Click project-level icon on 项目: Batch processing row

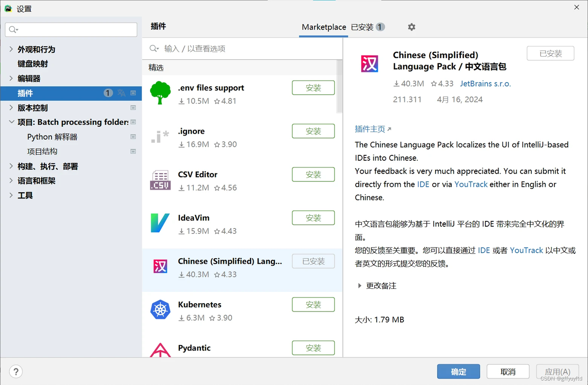[x=133, y=122]
